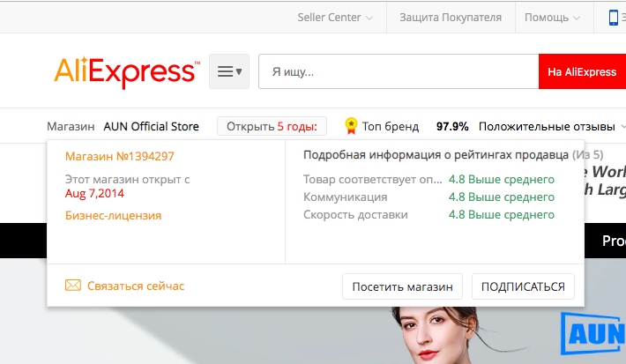
Task: Open the categories hamburger menu button
Action: (229, 71)
